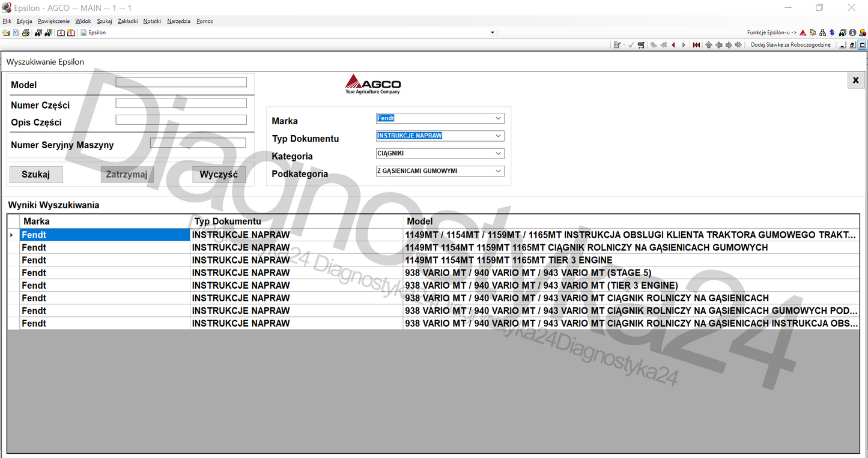Click the red skip-to-first icon

(696, 45)
